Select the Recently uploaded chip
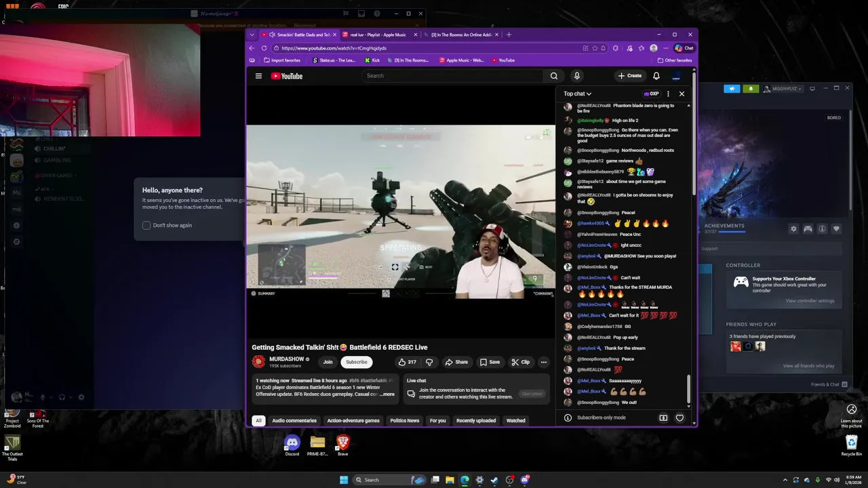 coord(476,421)
